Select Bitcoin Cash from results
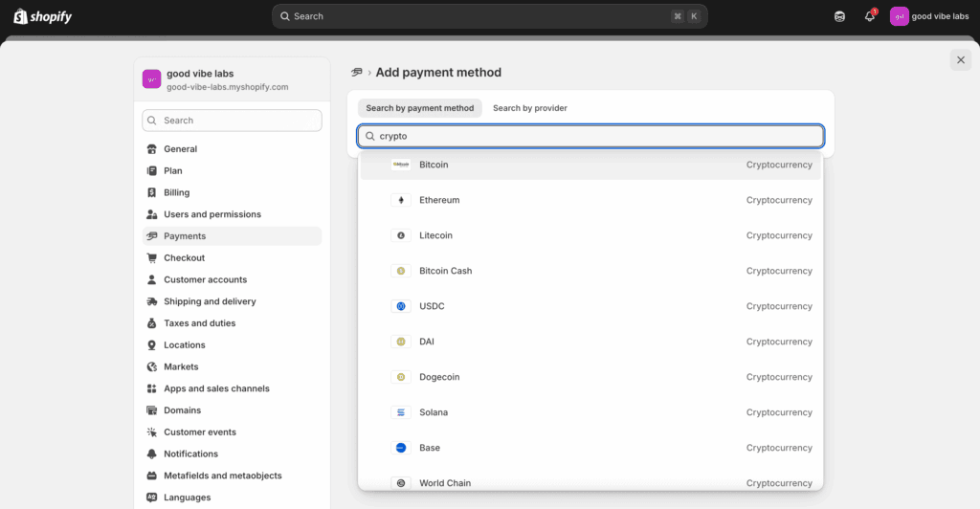The width and height of the screenshot is (980, 509). pos(590,271)
